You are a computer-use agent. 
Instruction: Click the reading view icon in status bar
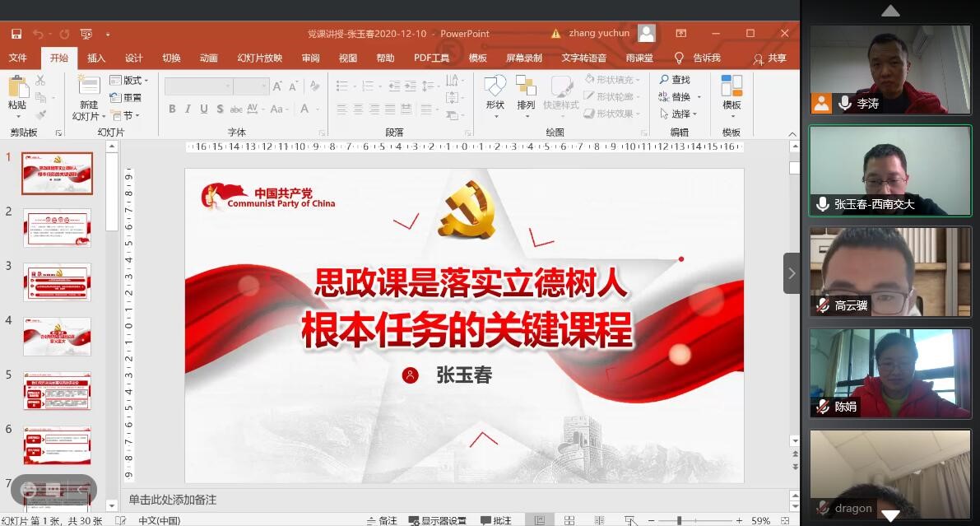click(x=599, y=520)
